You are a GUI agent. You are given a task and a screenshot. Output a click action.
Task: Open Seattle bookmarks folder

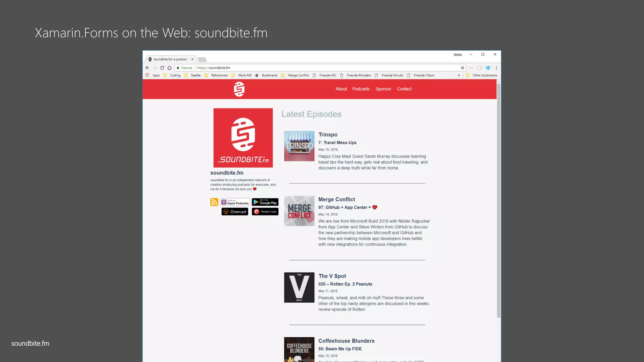pos(192,75)
